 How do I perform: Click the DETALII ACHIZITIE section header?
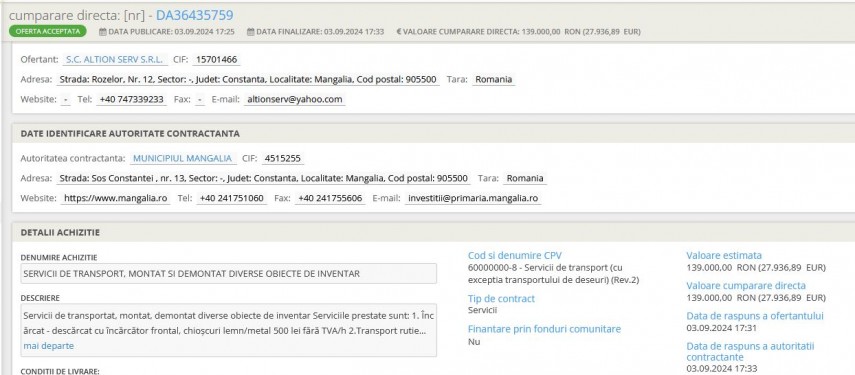[60, 232]
